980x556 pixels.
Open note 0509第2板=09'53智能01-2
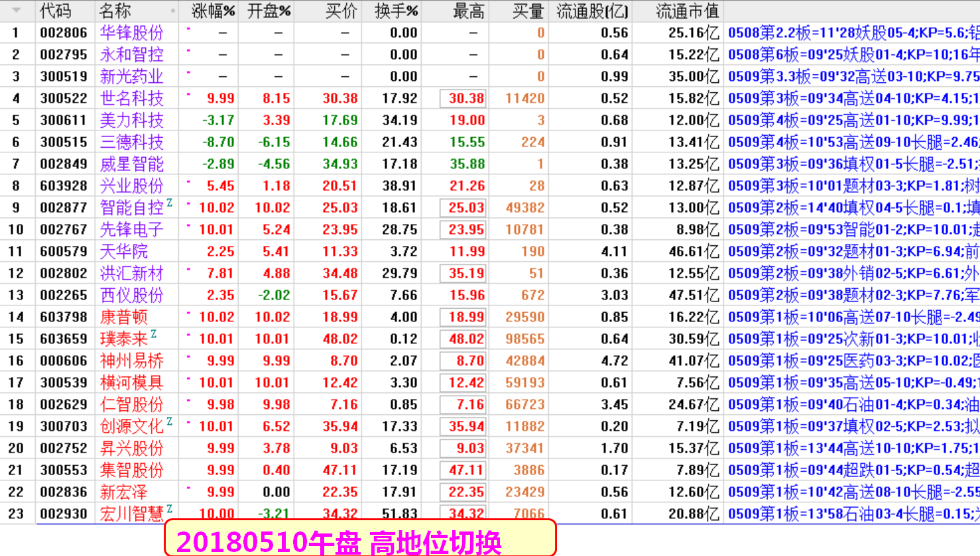pyautogui.click(x=853, y=229)
